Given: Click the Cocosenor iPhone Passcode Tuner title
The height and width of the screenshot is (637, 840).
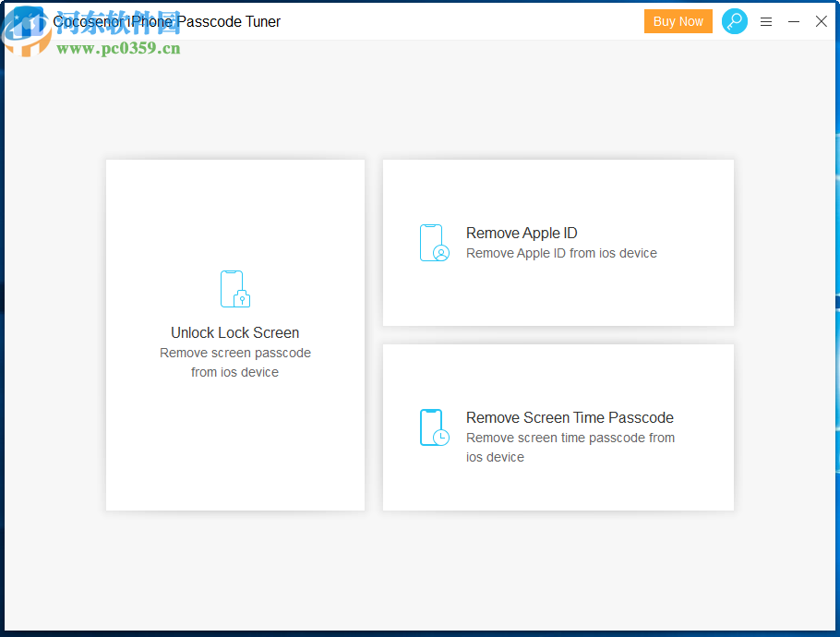Looking at the screenshot, I should (x=166, y=21).
